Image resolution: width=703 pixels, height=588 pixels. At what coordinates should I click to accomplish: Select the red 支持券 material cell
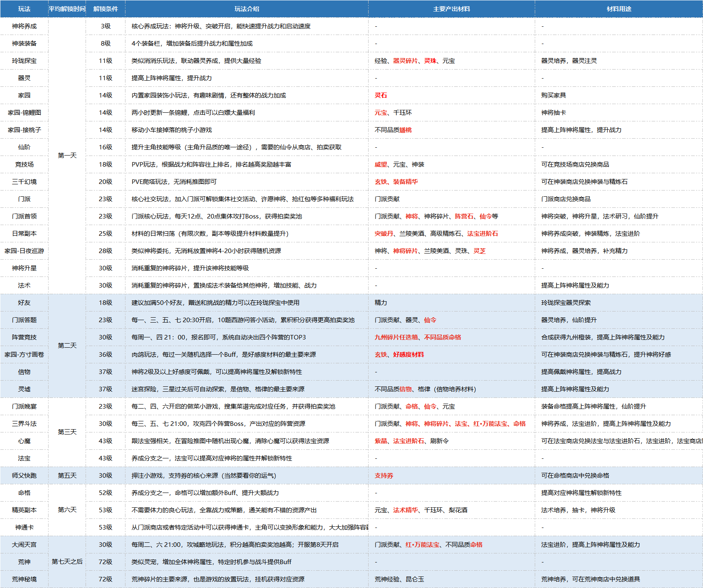pyautogui.click(x=452, y=476)
